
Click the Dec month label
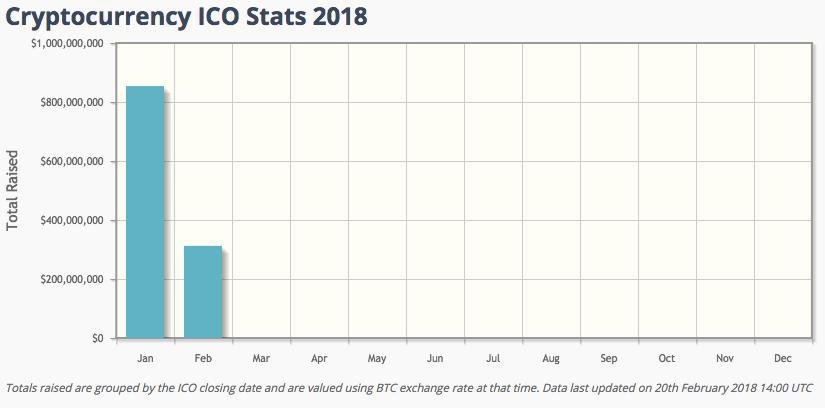(x=783, y=358)
